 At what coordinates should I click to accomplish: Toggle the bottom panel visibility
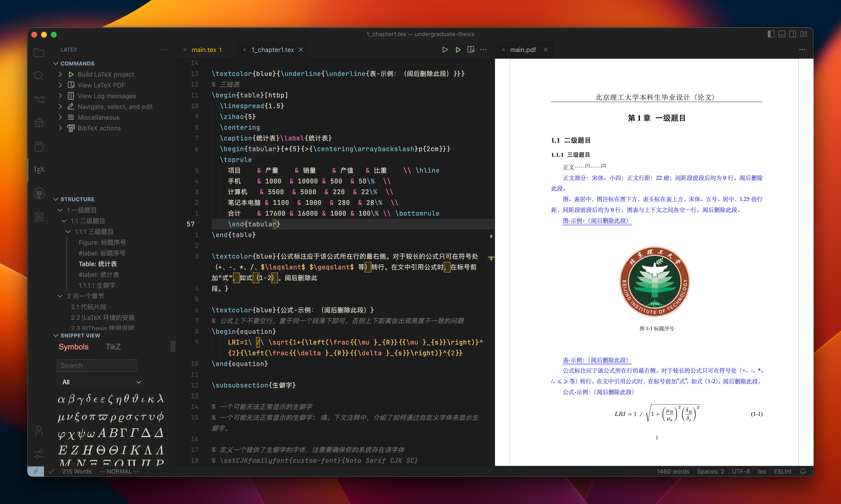[x=782, y=34]
